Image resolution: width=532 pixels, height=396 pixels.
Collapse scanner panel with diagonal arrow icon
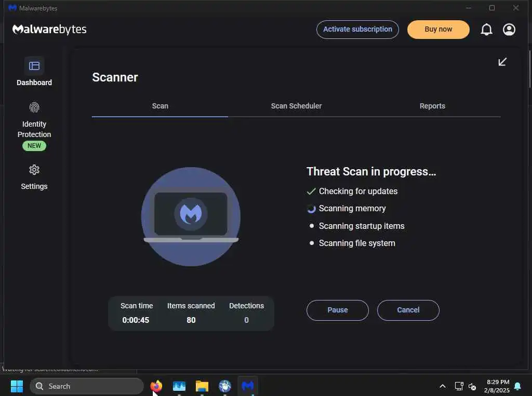pos(502,62)
